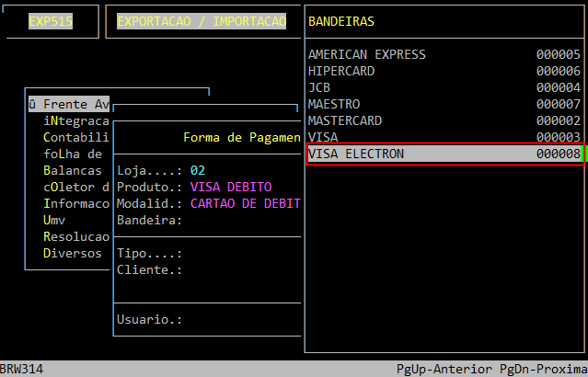Click the Loja field value 02
588x377 pixels.
[x=197, y=170]
